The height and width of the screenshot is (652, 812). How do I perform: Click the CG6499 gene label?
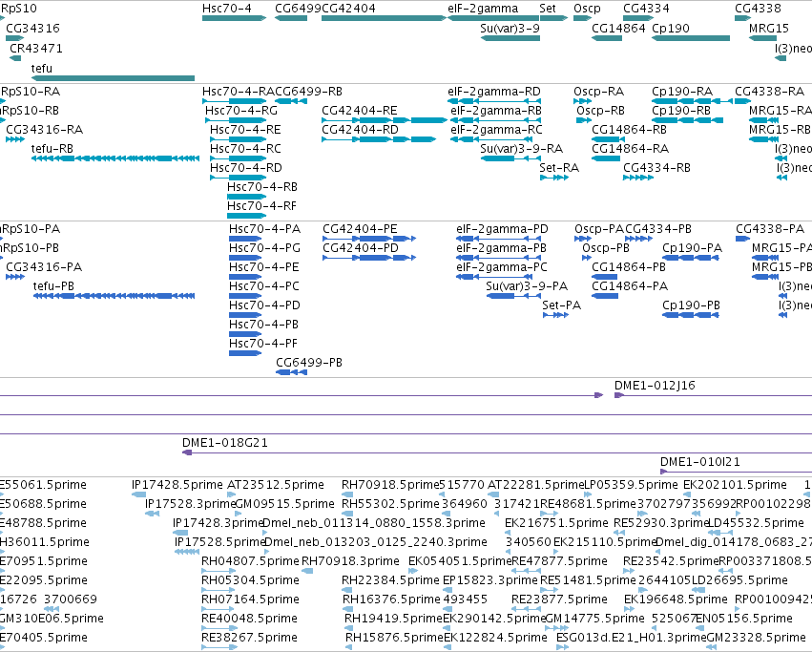299,9
